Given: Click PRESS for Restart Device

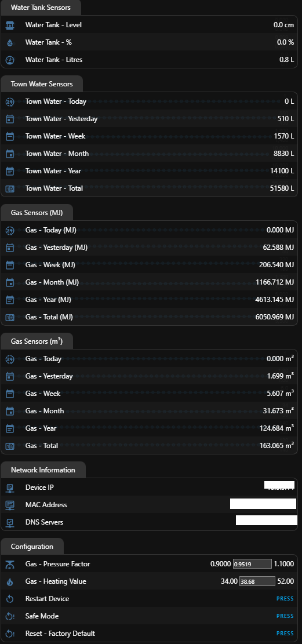Looking at the screenshot, I should (285, 599).
